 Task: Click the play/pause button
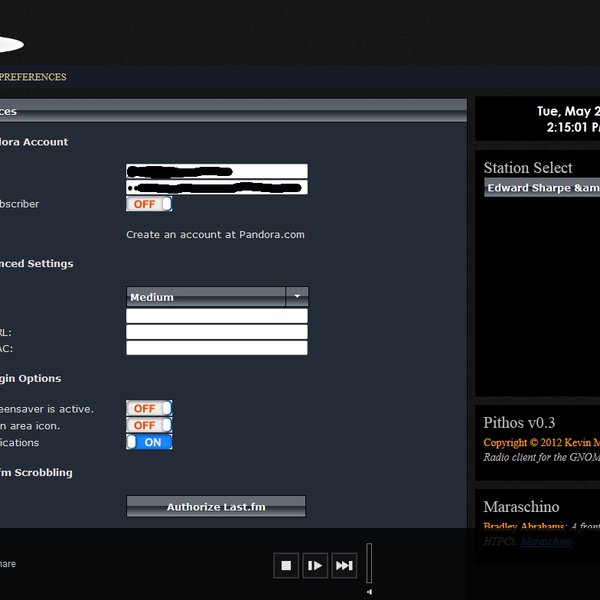tap(315, 565)
